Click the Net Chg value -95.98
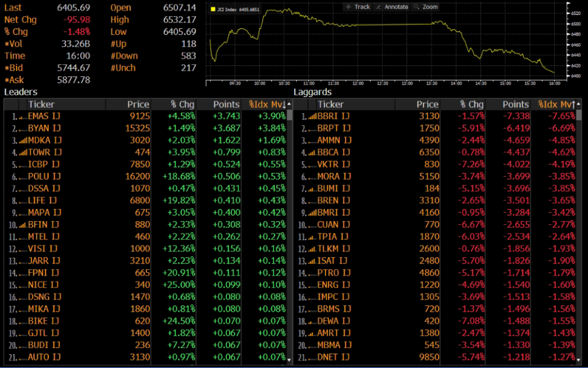 click(x=76, y=20)
